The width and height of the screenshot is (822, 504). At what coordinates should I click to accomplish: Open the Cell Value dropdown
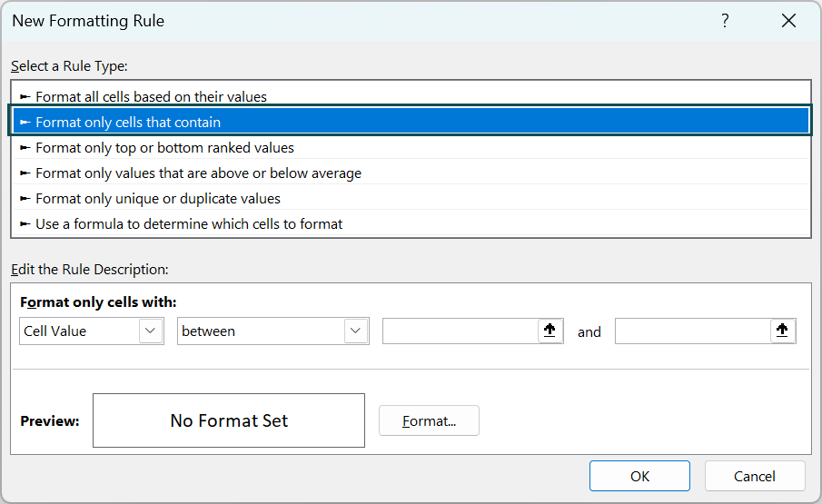pos(151,331)
